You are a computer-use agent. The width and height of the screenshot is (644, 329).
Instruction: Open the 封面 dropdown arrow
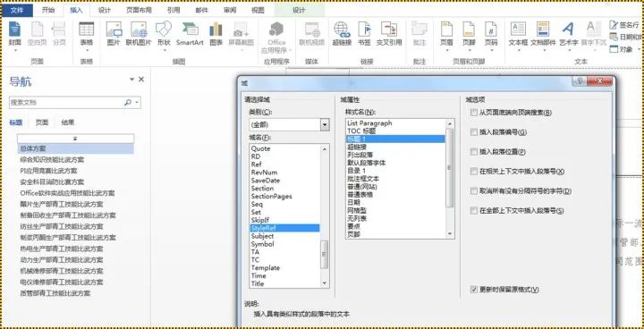tap(15, 51)
